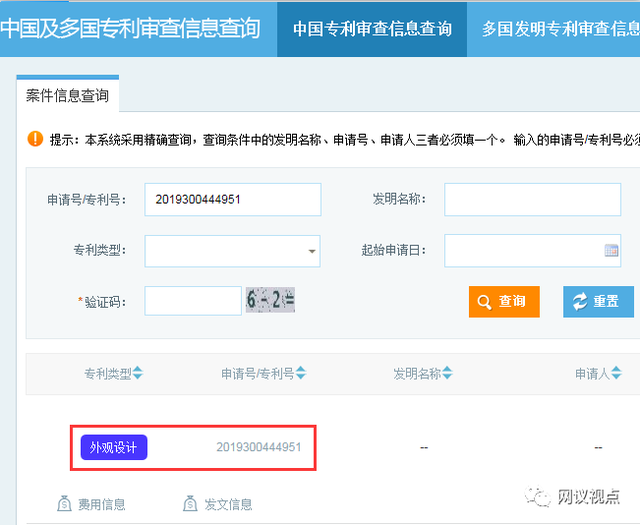This screenshot has width=640, height=525.
Task: Switch to 中国专利审查信息查询 tab
Action: [x=372, y=29]
